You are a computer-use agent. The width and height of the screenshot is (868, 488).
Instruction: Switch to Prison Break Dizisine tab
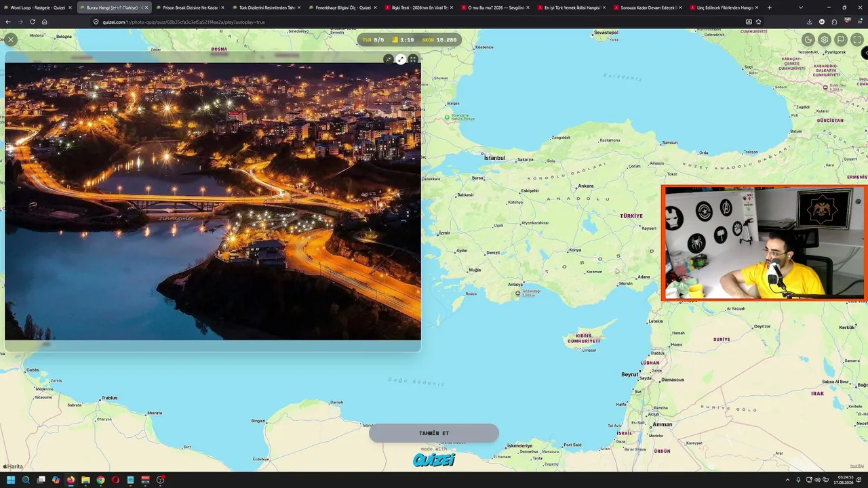[190, 7]
